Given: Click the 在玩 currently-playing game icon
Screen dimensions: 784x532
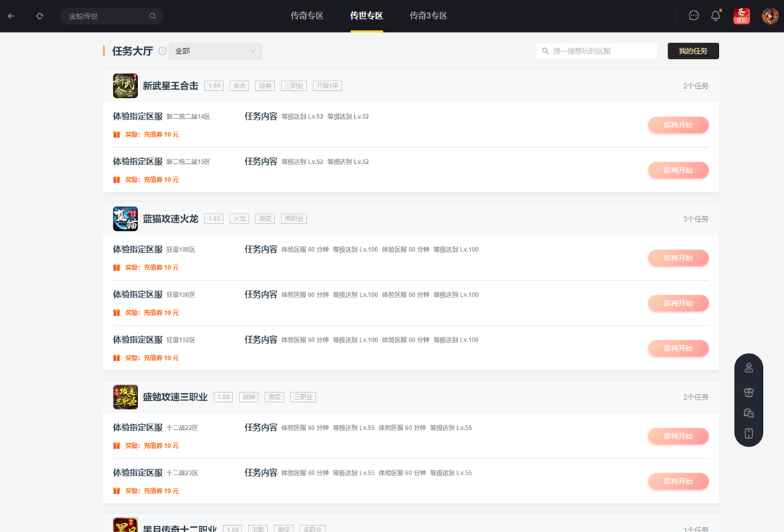Looking at the screenshot, I should [741, 15].
